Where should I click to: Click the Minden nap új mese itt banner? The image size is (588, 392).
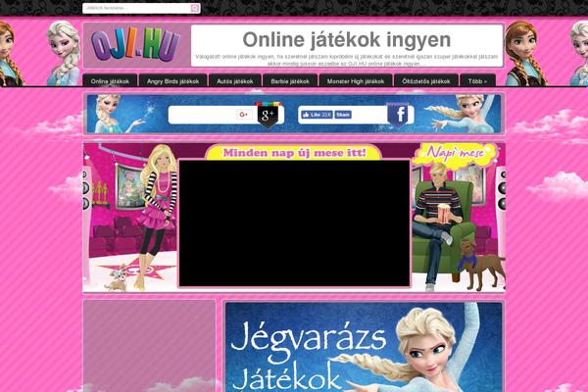(x=294, y=153)
